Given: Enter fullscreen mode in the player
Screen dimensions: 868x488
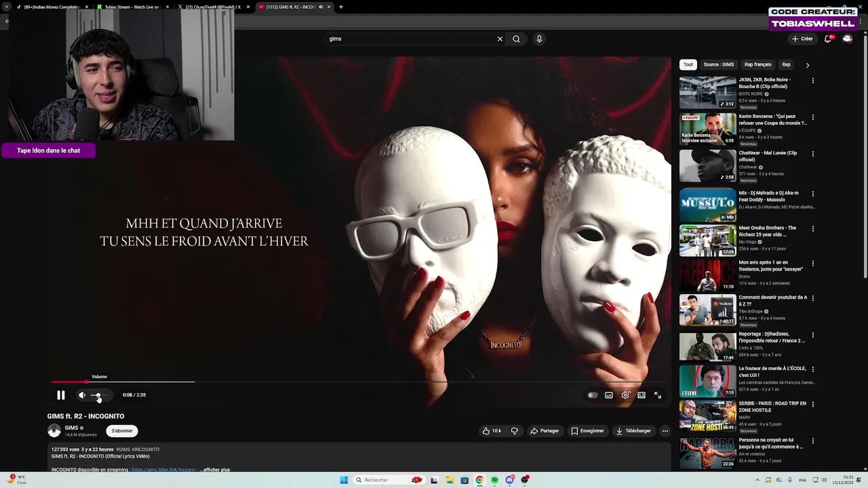Looking at the screenshot, I should pos(658,395).
